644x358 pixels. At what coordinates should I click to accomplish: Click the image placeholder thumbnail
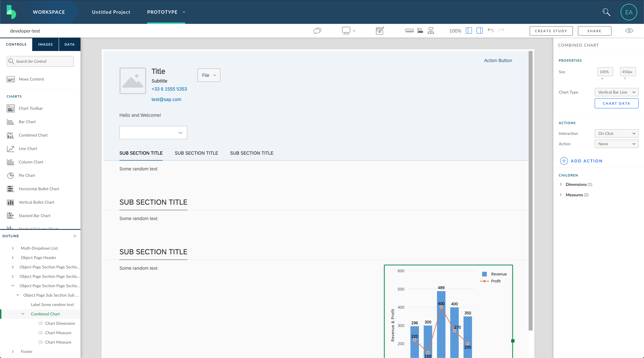pos(133,81)
